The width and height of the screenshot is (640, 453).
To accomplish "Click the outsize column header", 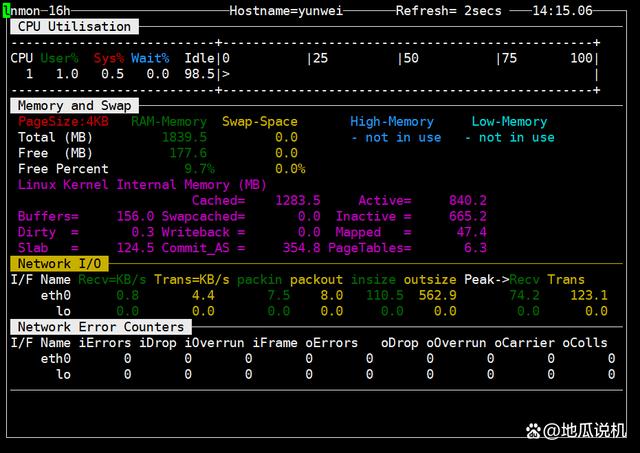I will (x=430, y=280).
